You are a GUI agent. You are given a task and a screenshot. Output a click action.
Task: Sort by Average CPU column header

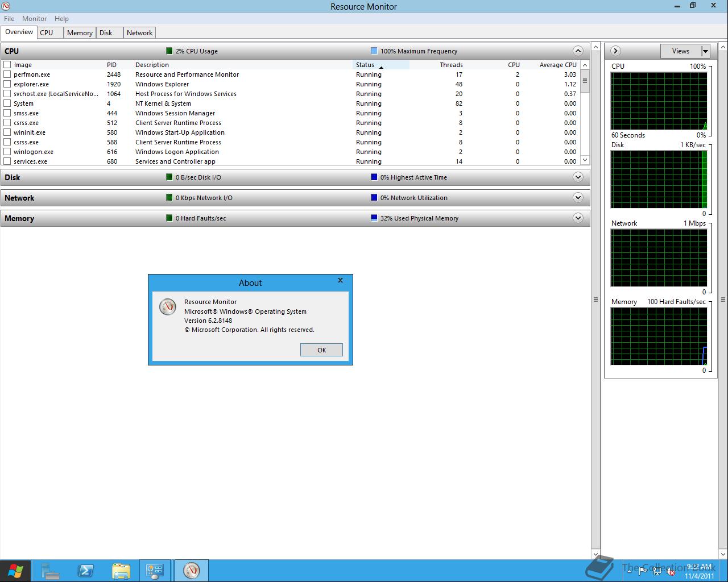tap(552, 65)
